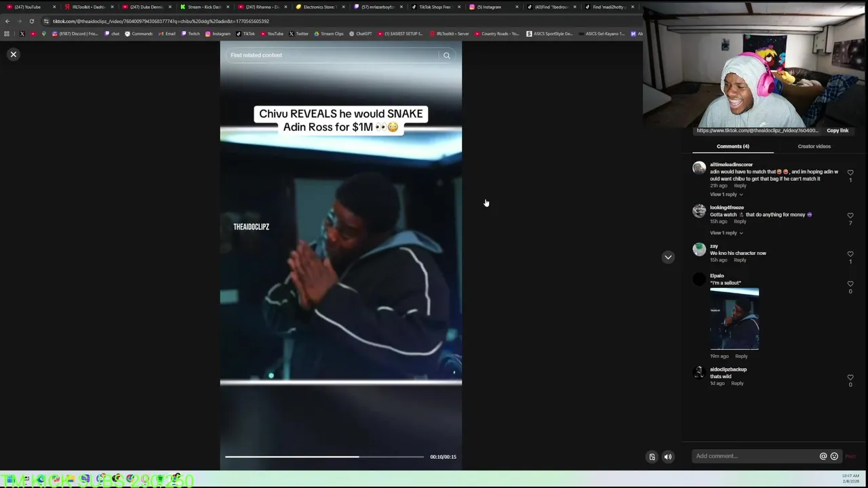This screenshot has height=488, width=868.
Task: Open the apps grid icon in bookmarks bar
Action: click(x=7, y=34)
